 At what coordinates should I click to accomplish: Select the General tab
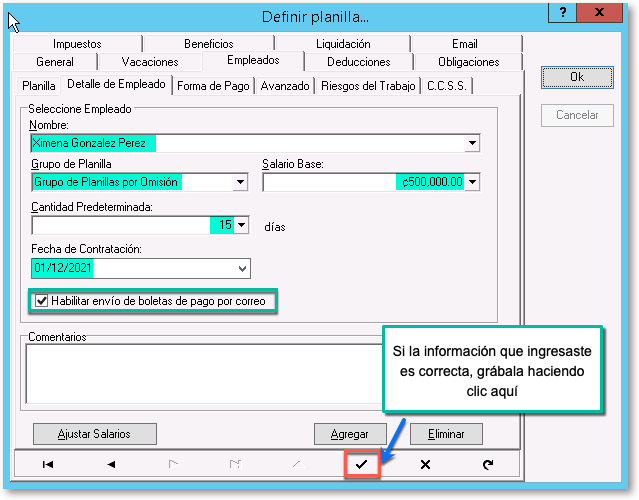tap(55, 62)
